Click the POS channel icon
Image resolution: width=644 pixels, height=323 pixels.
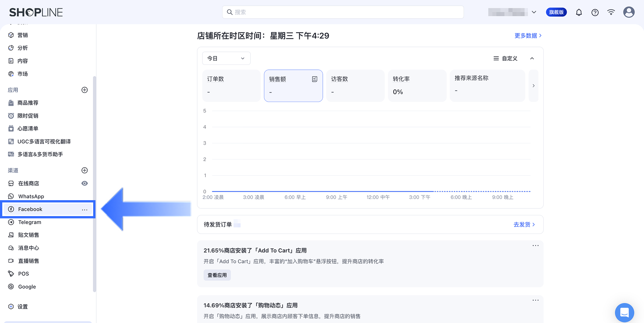pyautogui.click(x=11, y=274)
